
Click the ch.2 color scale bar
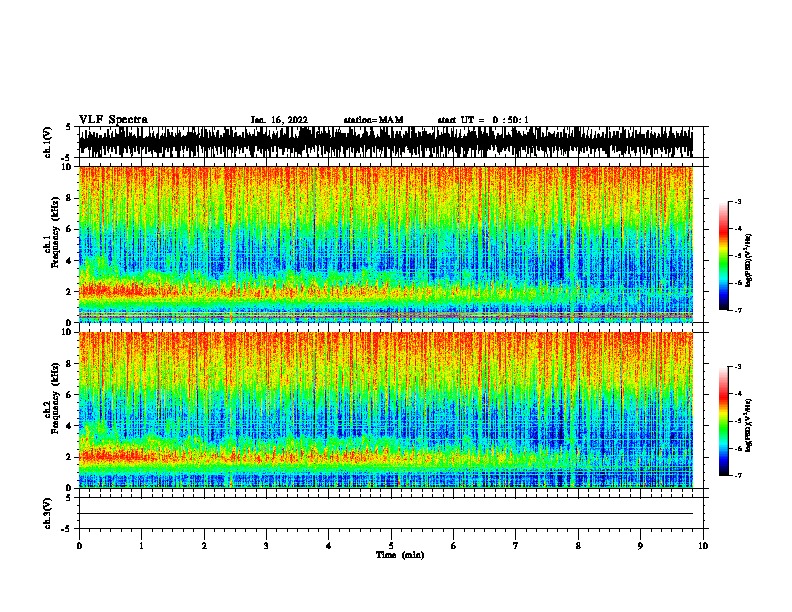[x=724, y=421]
